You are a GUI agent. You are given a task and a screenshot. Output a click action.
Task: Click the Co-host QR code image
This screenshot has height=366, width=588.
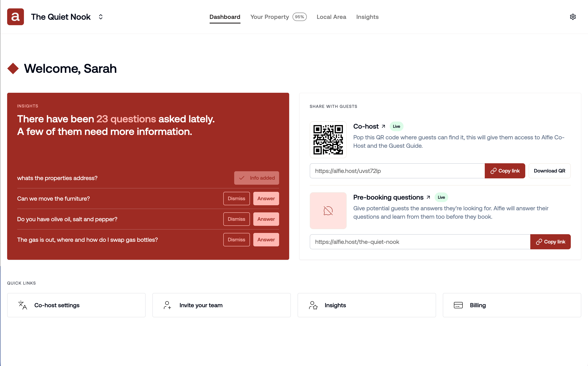click(x=328, y=140)
